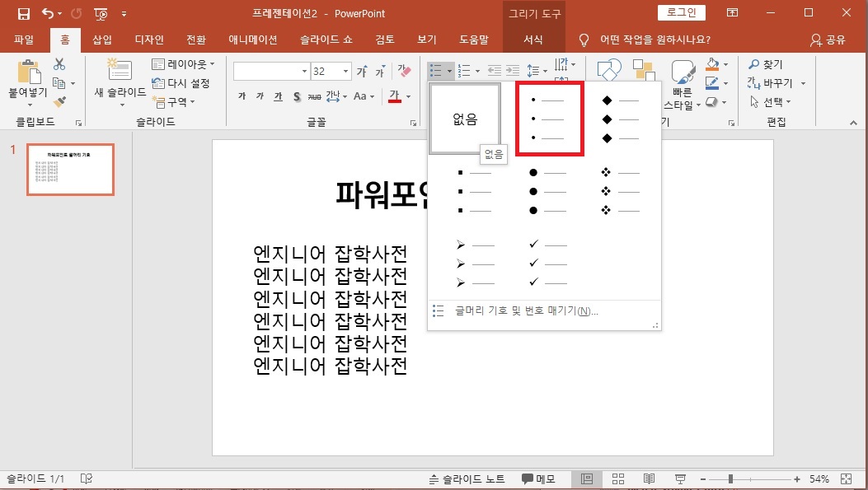Open line spacing options
868x490 pixels.
[x=537, y=70]
